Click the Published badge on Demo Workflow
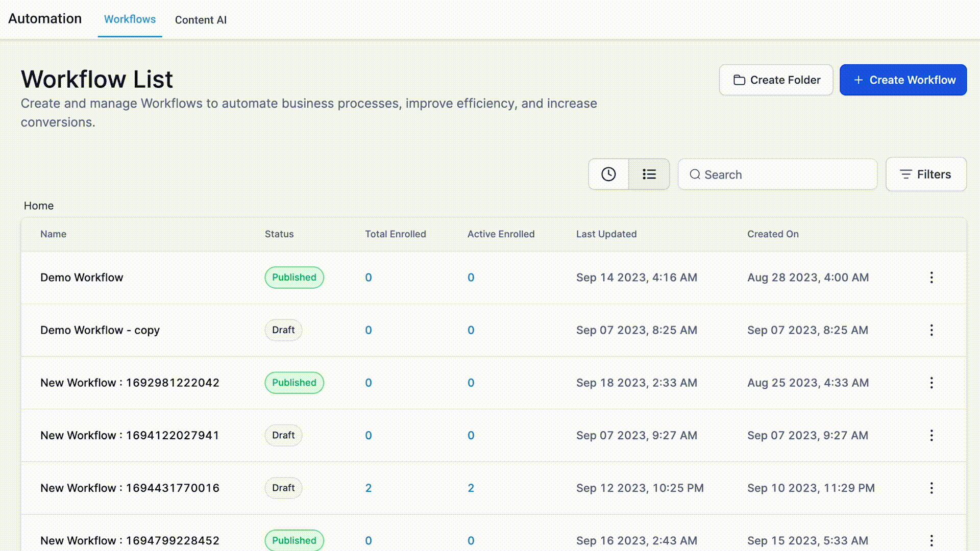This screenshot has width=980, height=551. pyautogui.click(x=294, y=278)
